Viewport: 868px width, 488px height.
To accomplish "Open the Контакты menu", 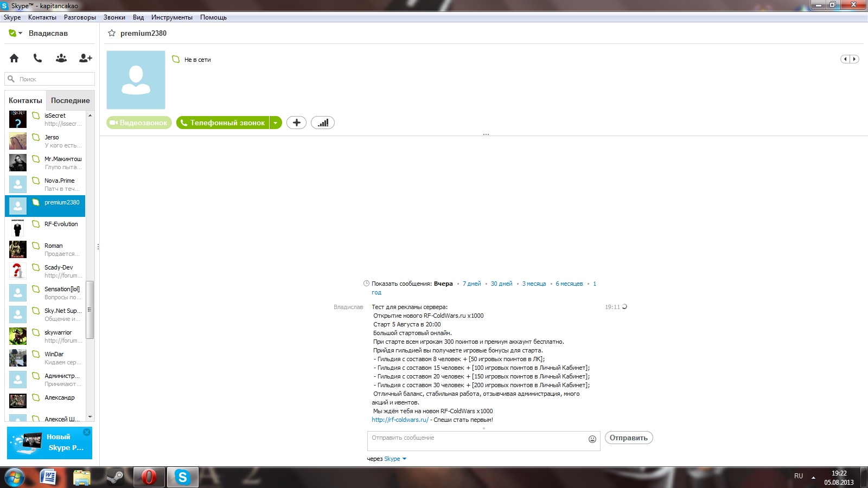I will point(42,17).
